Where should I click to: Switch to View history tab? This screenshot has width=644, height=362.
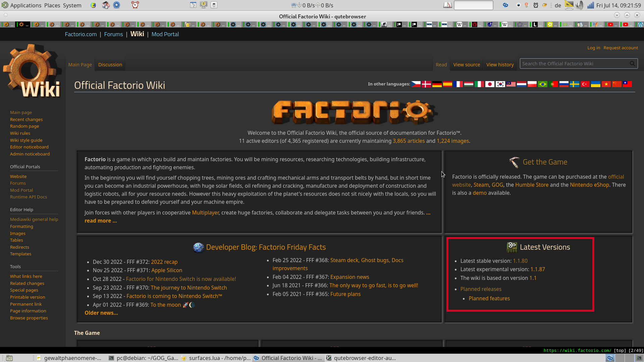(500, 65)
